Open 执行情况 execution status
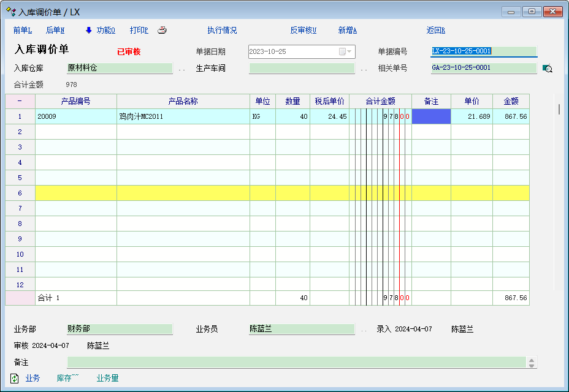This screenshot has width=569, height=392. click(x=222, y=31)
